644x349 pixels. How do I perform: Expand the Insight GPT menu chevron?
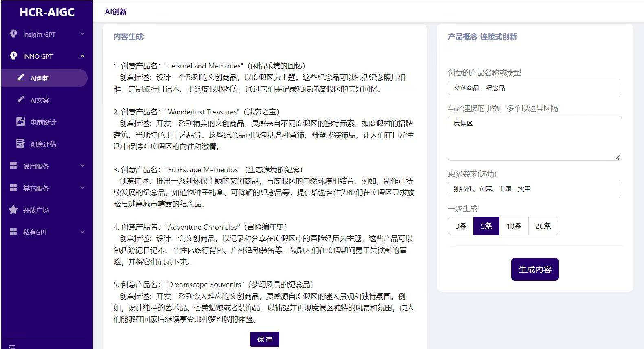pos(82,34)
